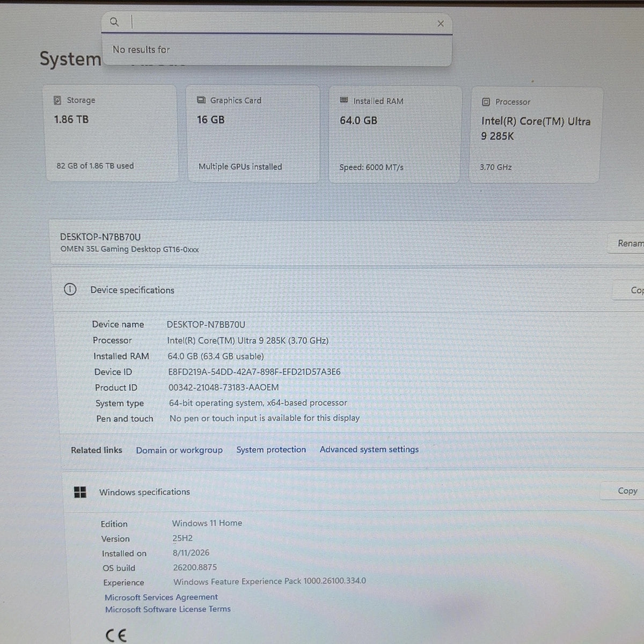Click OMEN 35L Gaming Desktop model text
644x644 pixels.
129,250
